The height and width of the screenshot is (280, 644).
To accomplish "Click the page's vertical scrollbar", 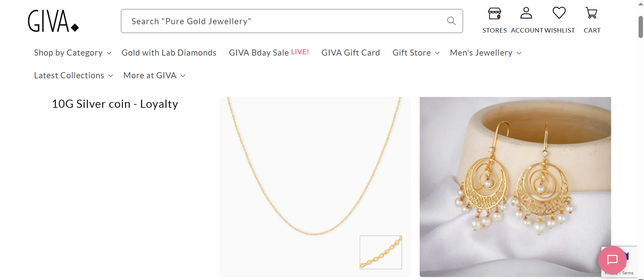I will [641, 27].
